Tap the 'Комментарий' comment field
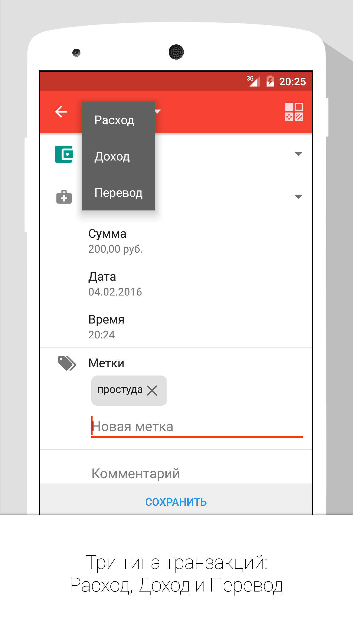 [x=197, y=473]
